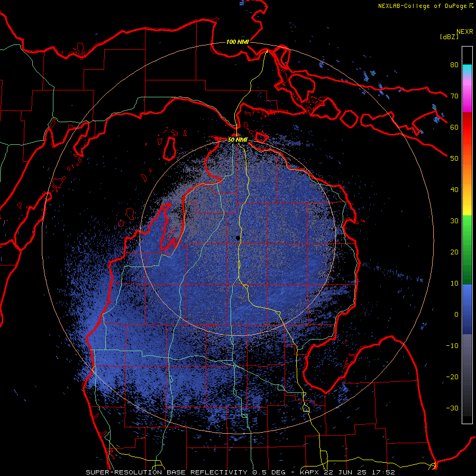Click the NEXR label above the color scale
The image size is (476, 476).
465,32
